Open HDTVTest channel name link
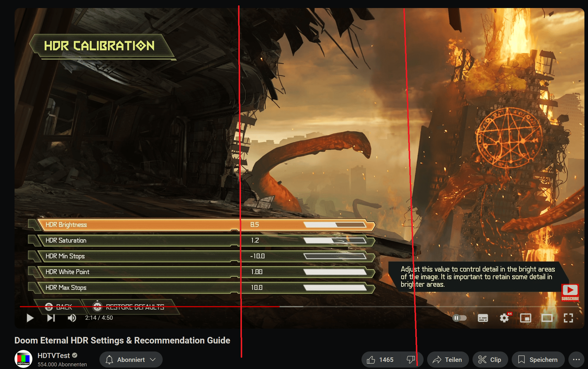The image size is (588, 369). (53, 355)
